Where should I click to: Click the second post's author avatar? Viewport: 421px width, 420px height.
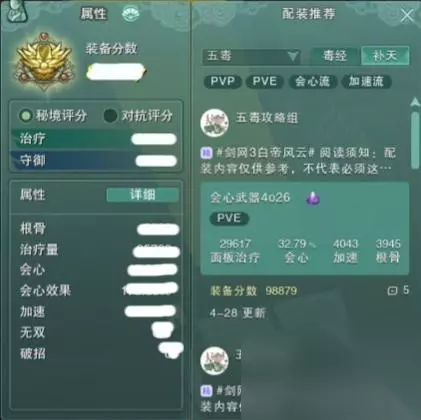tap(214, 361)
